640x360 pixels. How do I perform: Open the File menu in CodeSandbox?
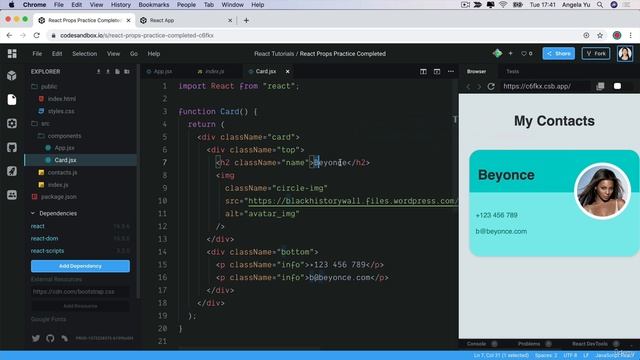37,53
